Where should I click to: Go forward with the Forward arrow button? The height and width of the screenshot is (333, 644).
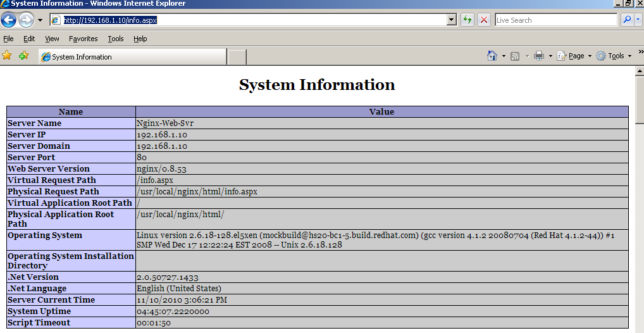26,20
